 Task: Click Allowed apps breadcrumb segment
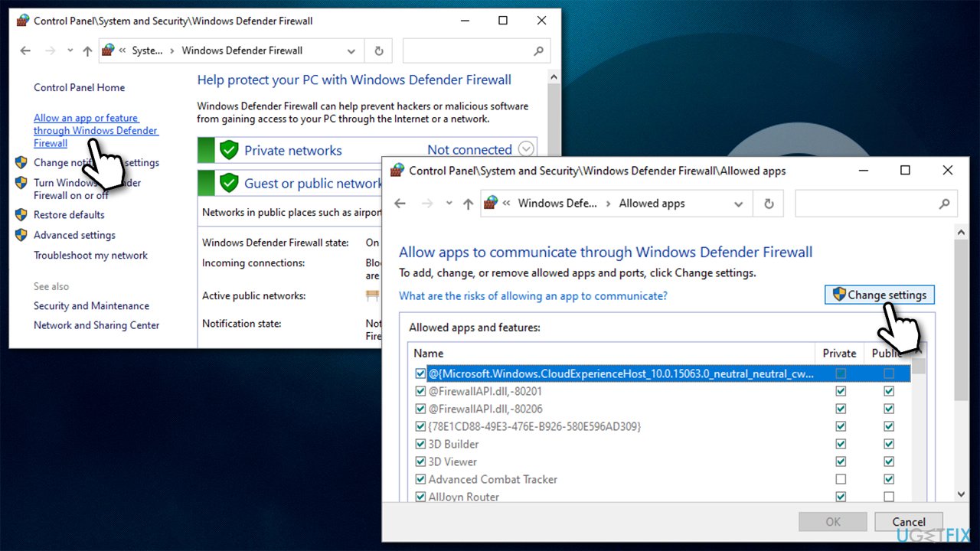pyautogui.click(x=652, y=204)
